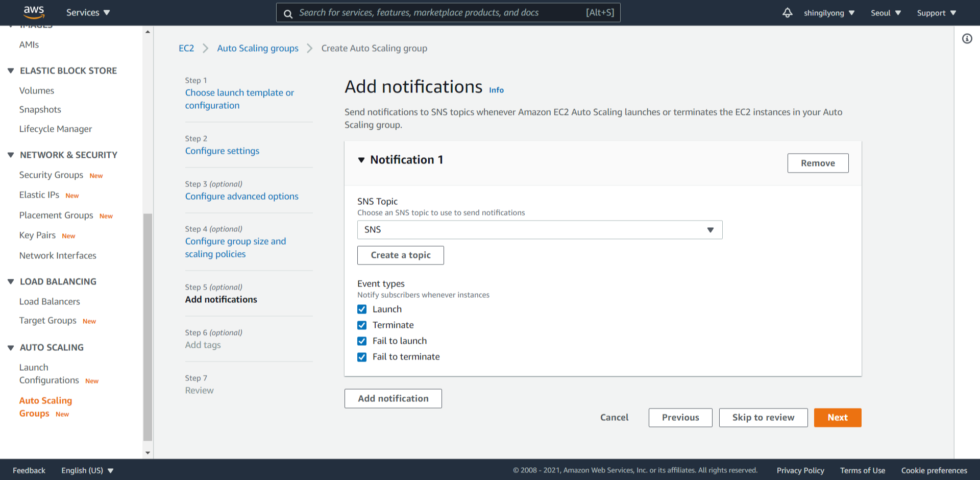Open Volumes in the sidebar
This screenshot has width=980, height=480.
click(x=37, y=90)
